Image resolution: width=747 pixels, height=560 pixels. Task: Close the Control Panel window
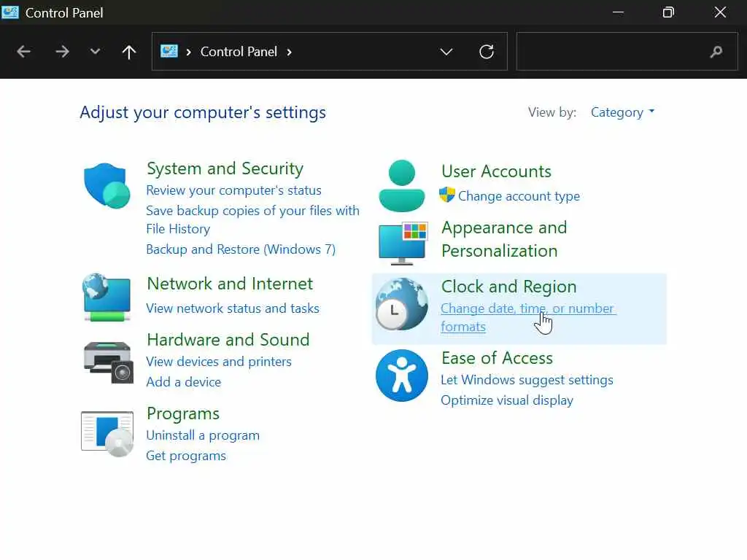[x=720, y=12]
